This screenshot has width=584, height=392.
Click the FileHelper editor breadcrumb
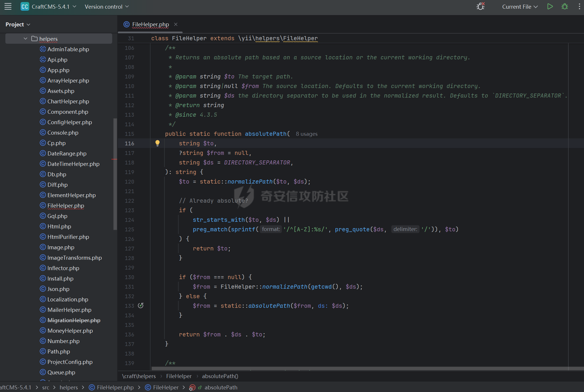(x=179, y=376)
